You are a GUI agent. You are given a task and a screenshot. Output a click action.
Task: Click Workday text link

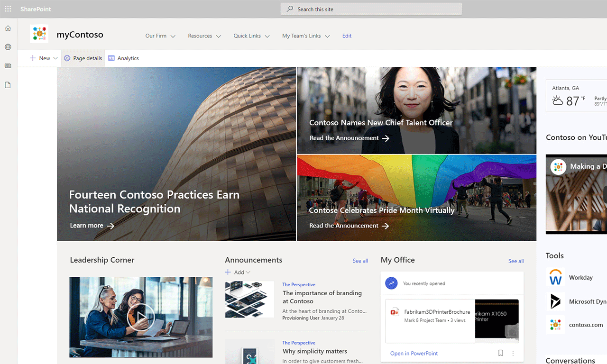(x=581, y=278)
